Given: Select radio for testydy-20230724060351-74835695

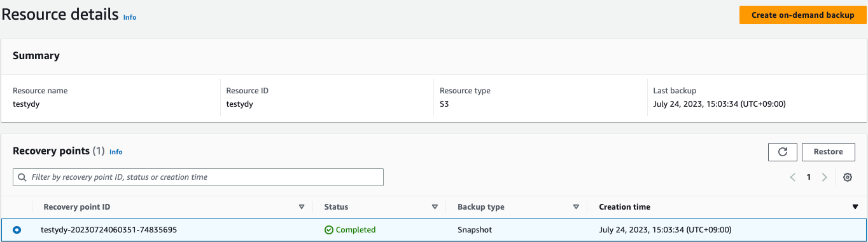Looking at the screenshot, I should tap(17, 230).
